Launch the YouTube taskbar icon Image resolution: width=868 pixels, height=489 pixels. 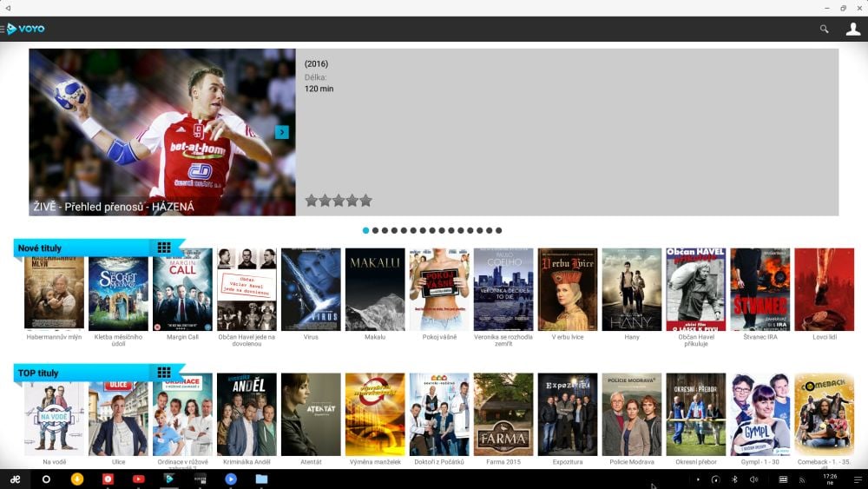coord(138,479)
